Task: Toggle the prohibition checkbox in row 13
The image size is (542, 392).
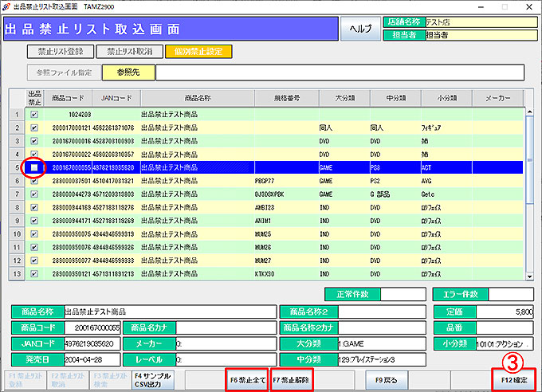Action: (x=33, y=274)
